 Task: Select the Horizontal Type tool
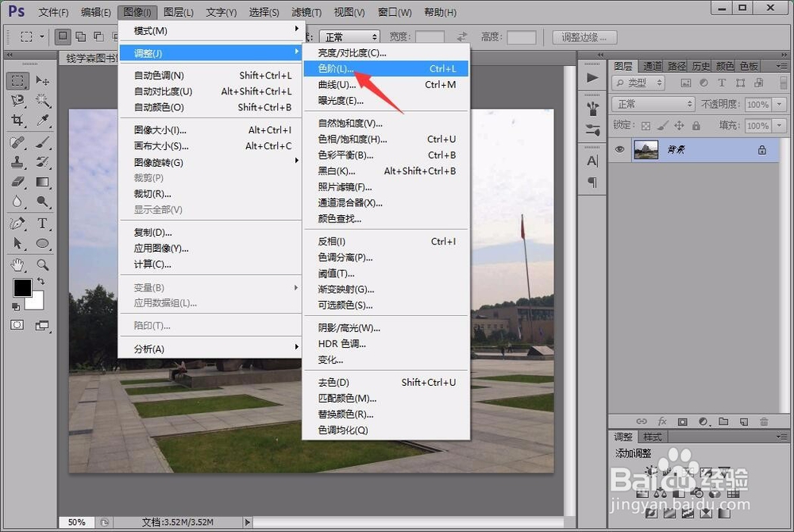coord(43,223)
